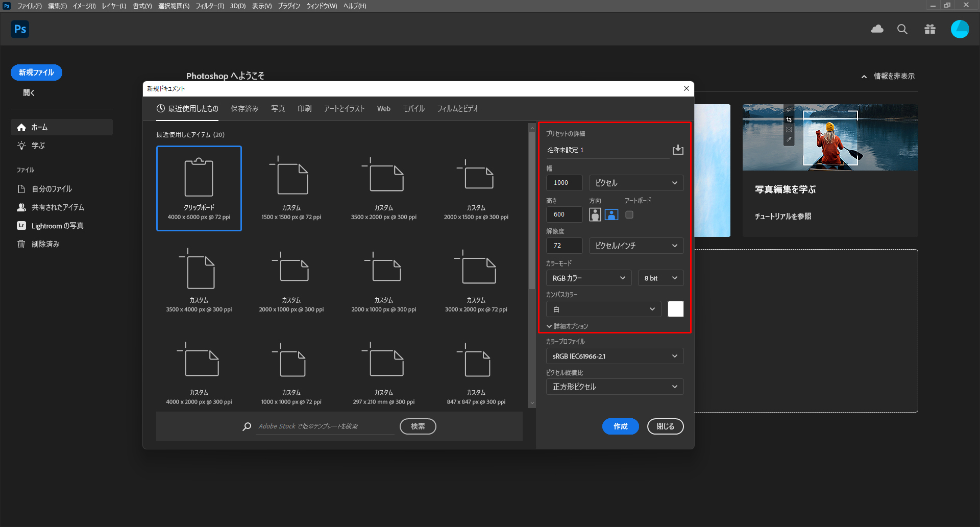Open the gift box What's New icon
980x527 pixels.
[929, 29]
